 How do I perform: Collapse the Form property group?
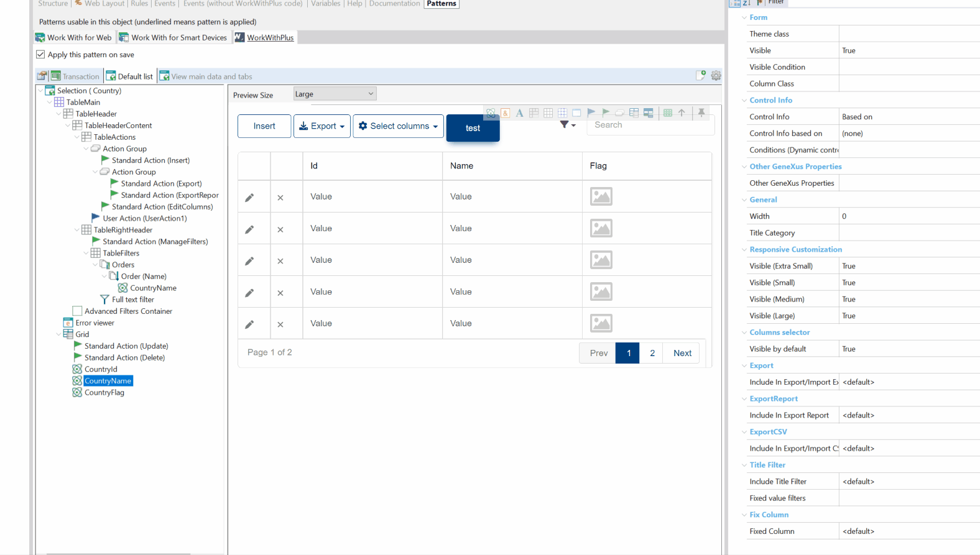pyautogui.click(x=744, y=17)
